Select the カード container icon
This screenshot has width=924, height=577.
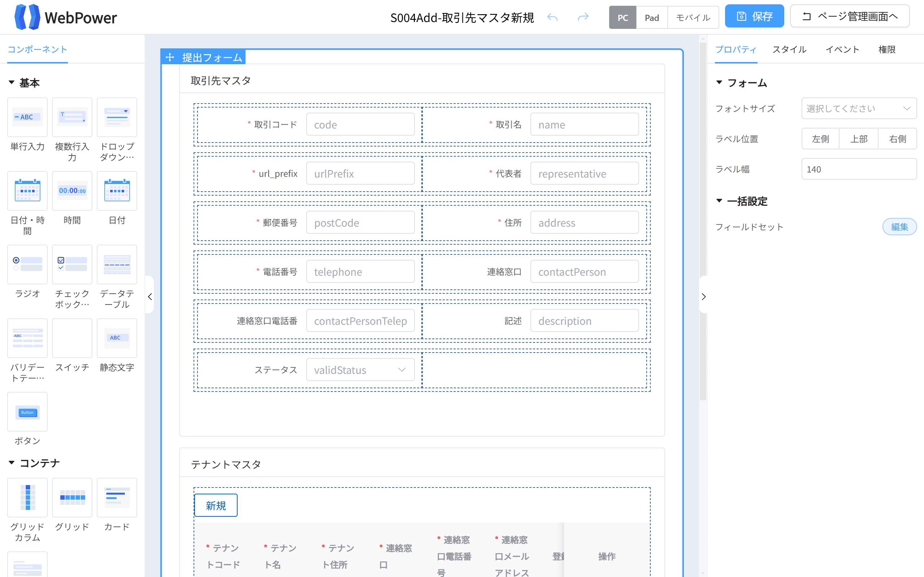click(x=117, y=498)
